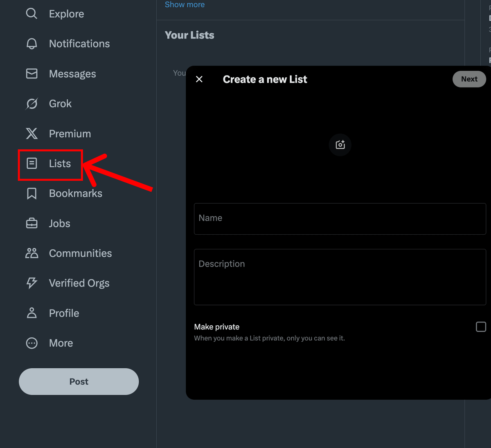491x448 pixels.
Task: Focus the Description text area
Action: point(340,277)
